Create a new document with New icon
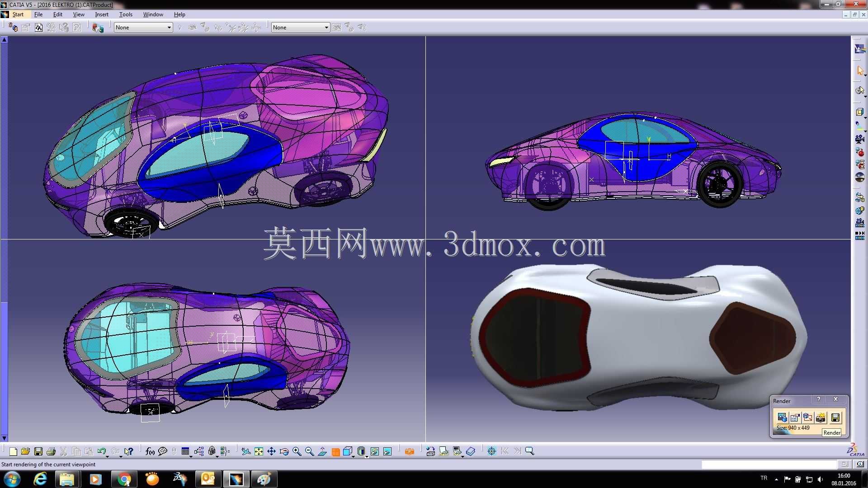Viewport: 868px width, 488px height. (x=13, y=451)
